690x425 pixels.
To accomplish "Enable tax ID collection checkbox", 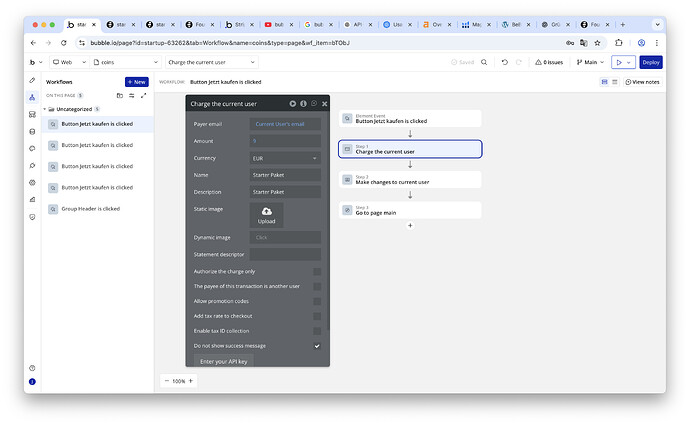I will (317, 331).
